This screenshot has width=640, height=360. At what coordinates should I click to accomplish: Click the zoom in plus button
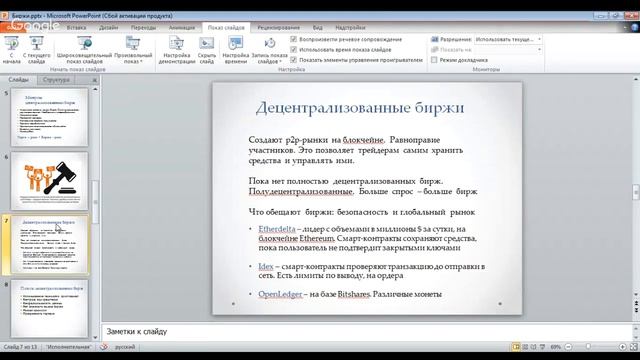point(622,347)
